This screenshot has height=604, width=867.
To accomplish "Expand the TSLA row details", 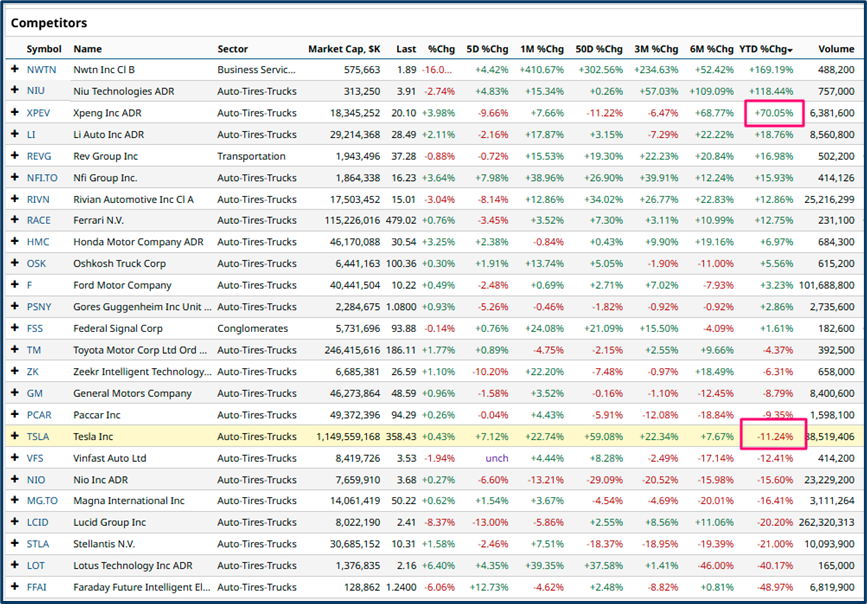I will 14,436.
